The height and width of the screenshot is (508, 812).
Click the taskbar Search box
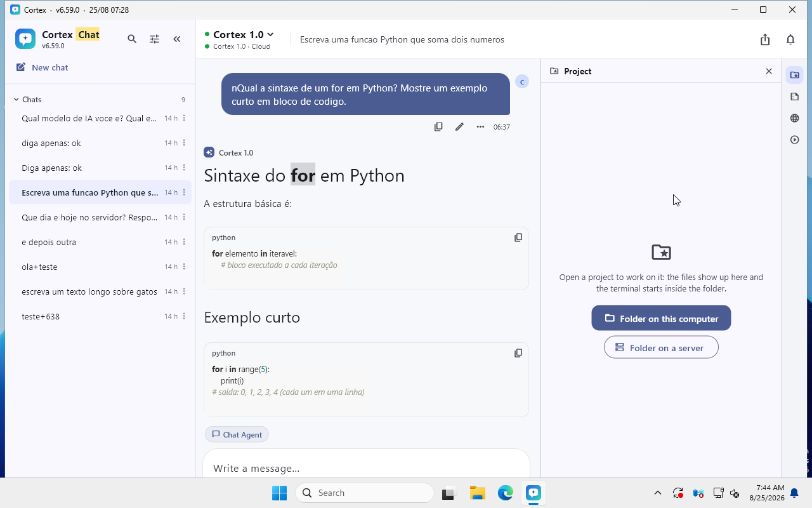click(x=365, y=493)
